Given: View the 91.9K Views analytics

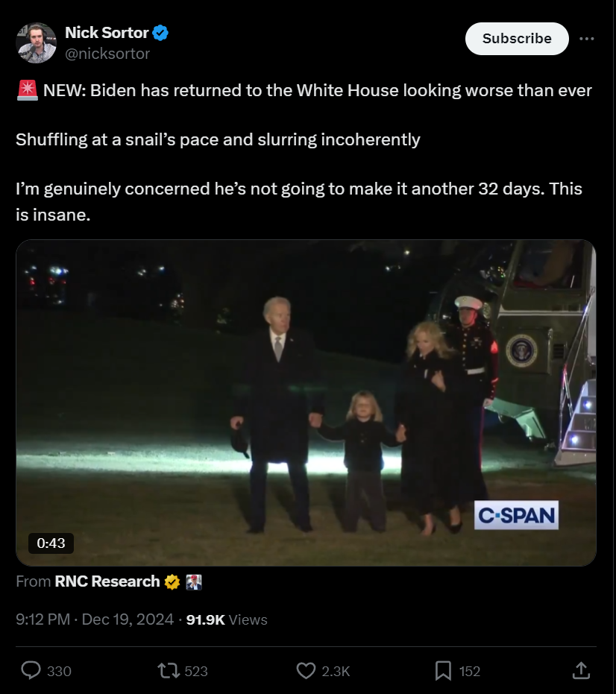Looking at the screenshot, I should pos(227,619).
